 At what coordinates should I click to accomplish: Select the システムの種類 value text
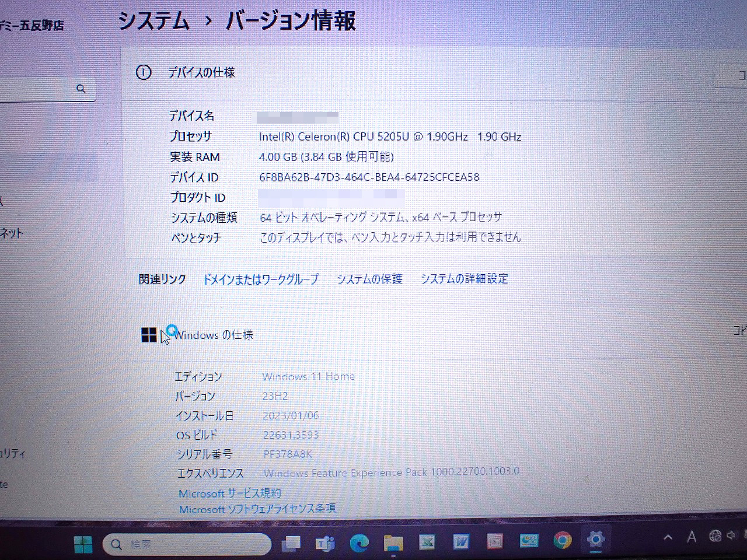point(381,217)
